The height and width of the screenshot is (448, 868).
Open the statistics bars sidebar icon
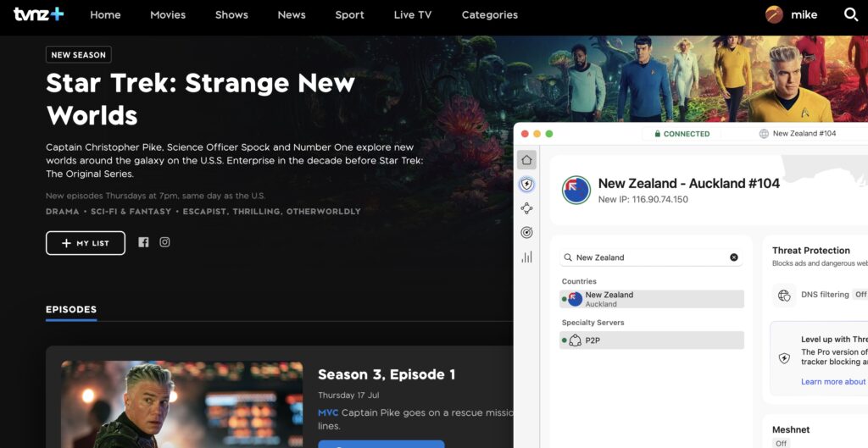[x=526, y=257]
